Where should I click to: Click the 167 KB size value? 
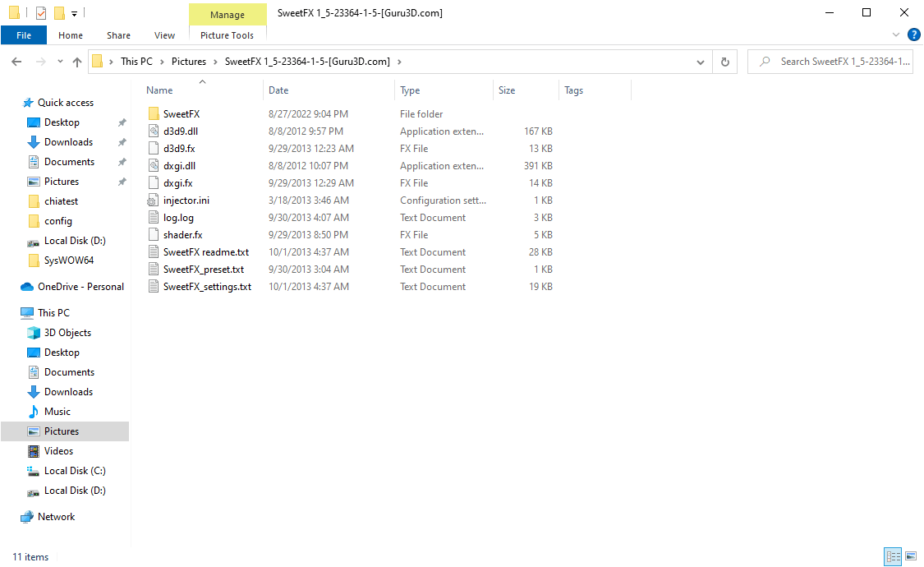coord(538,131)
